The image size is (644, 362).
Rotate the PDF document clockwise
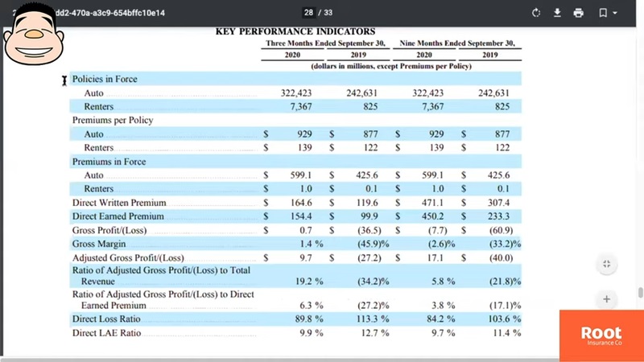pos(536,13)
